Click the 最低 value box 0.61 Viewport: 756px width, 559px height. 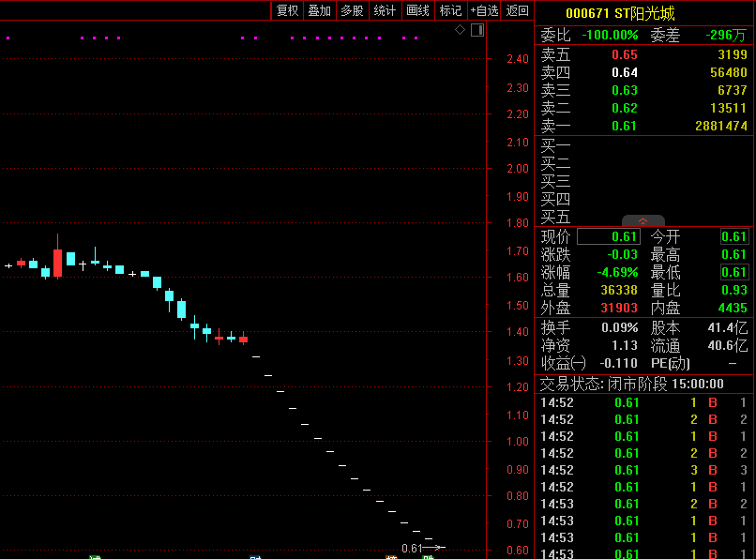click(733, 272)
